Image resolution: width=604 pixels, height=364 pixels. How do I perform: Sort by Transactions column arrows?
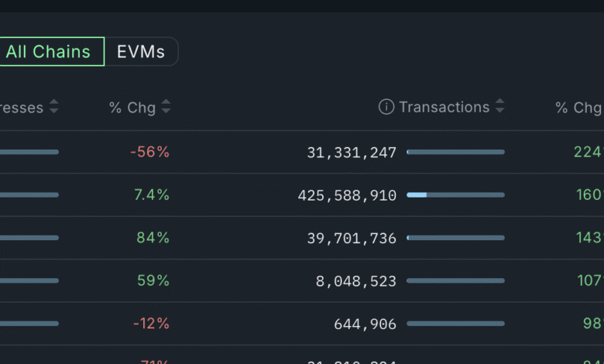pyautogui.click(x=500, y=106)
